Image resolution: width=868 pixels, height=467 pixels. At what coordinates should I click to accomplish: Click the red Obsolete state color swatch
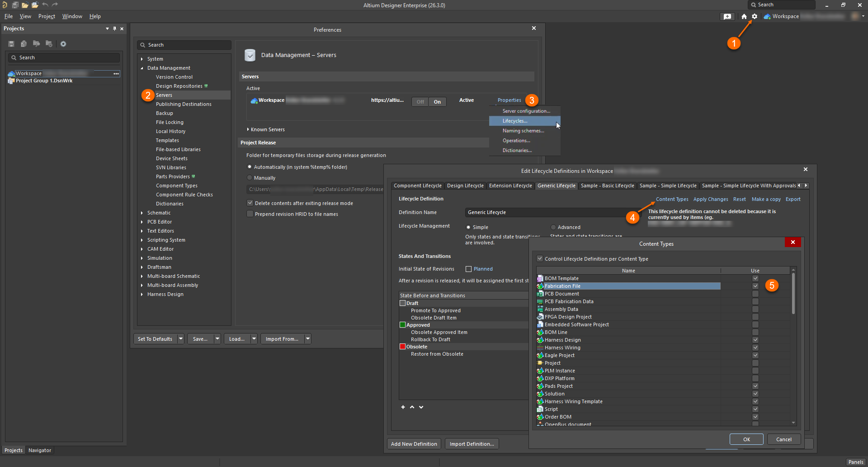[402, 347]
